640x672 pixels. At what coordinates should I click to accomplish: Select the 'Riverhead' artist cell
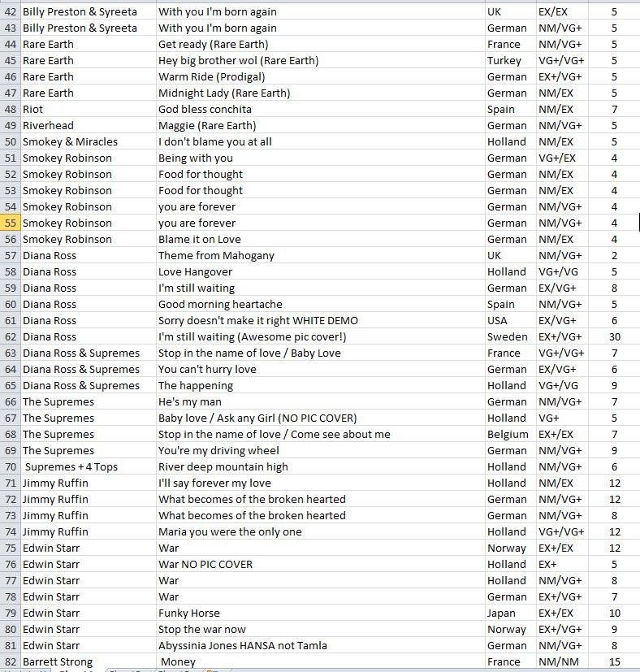88,126
